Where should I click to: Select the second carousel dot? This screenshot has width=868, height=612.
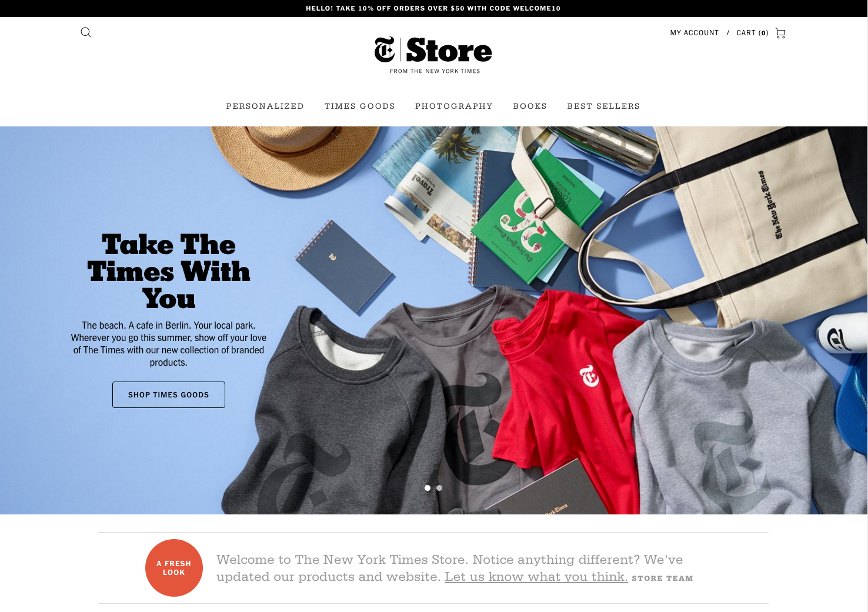click(x=439, y=488)
